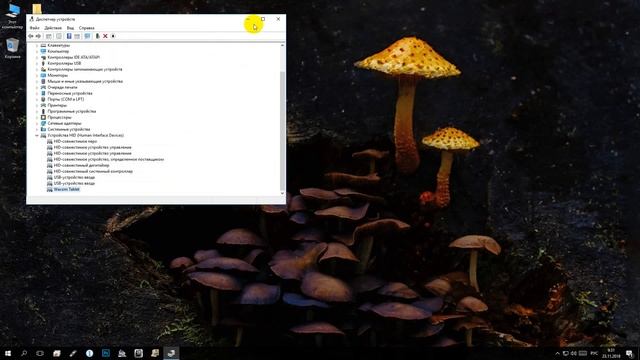Click the tree scrollbar down arrow
Image resolution: width=640 pixels, height=360 pixels.
pyautogui.click(x=282, y=193)
